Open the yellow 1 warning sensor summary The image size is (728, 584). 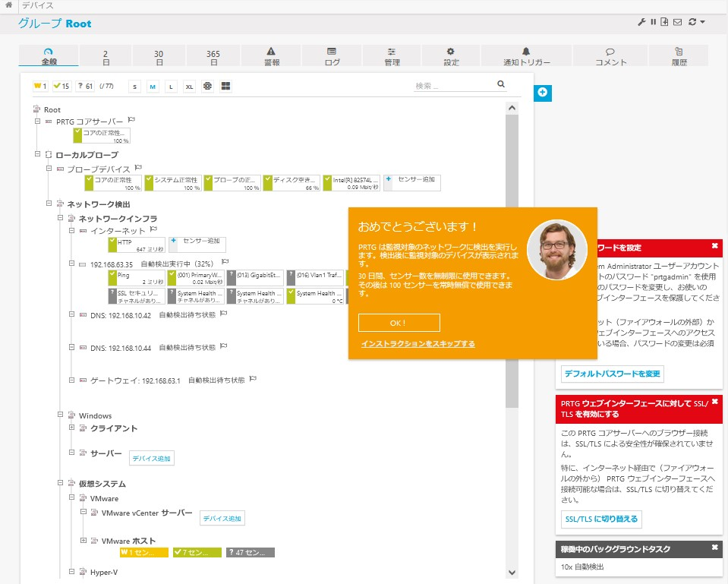coord(144,552)
